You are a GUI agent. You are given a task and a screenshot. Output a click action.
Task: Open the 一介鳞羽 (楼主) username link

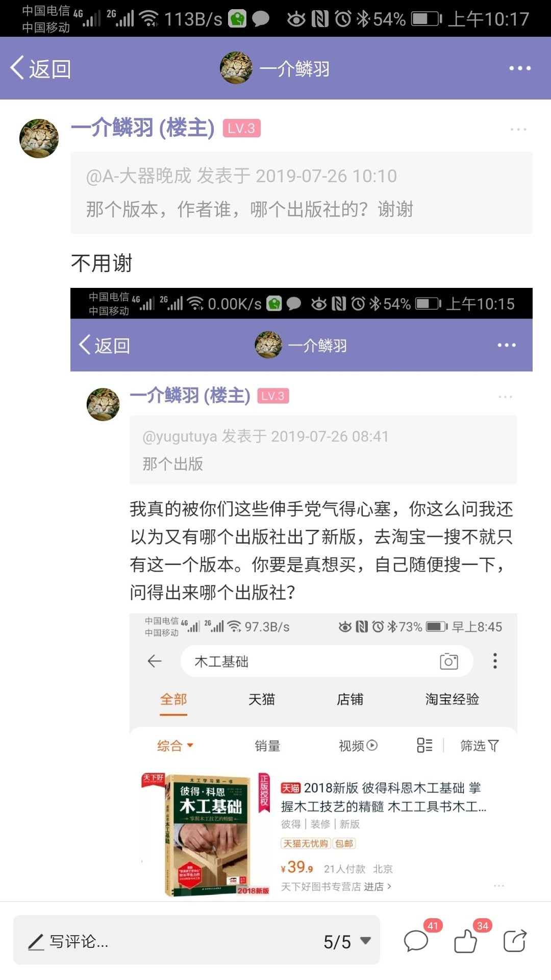click(x=143, y=128)
